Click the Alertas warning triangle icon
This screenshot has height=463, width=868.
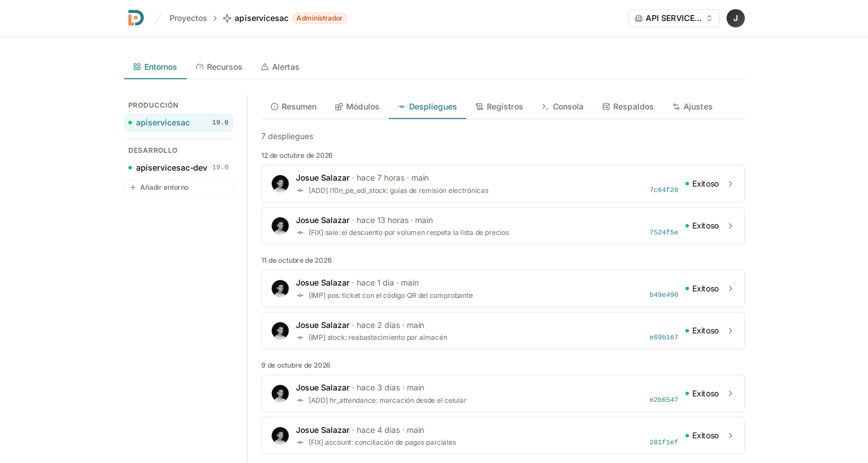tap(265, 67)
